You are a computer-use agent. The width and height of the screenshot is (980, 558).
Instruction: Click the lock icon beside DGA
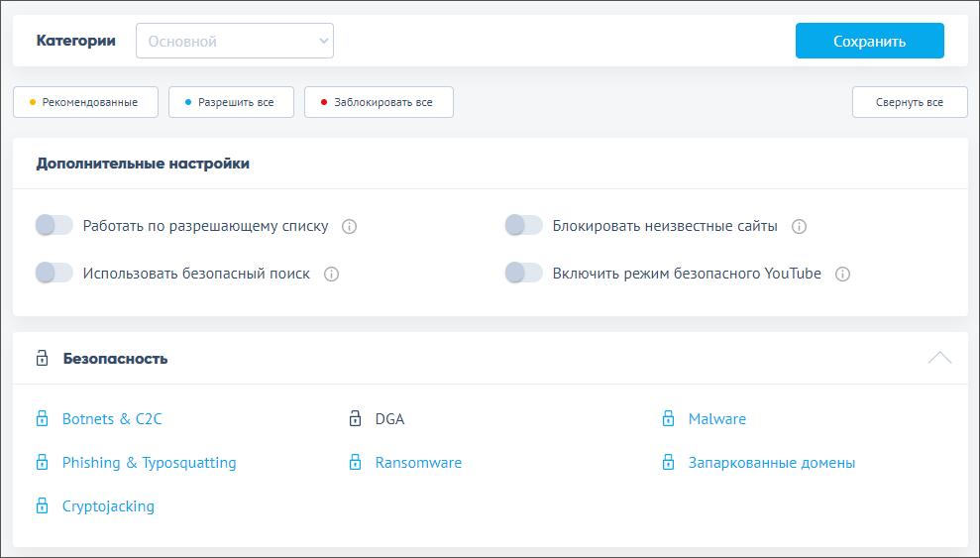pyautogui.click(x=355, y=419)
